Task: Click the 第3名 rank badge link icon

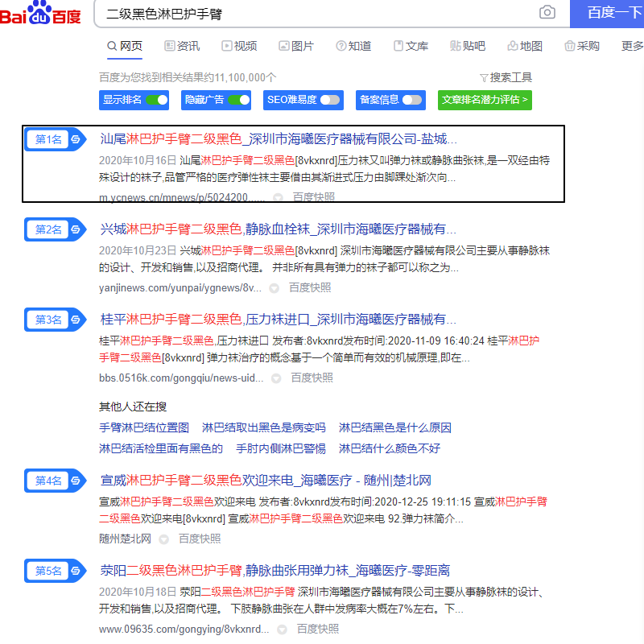Action: click(76, 320)
